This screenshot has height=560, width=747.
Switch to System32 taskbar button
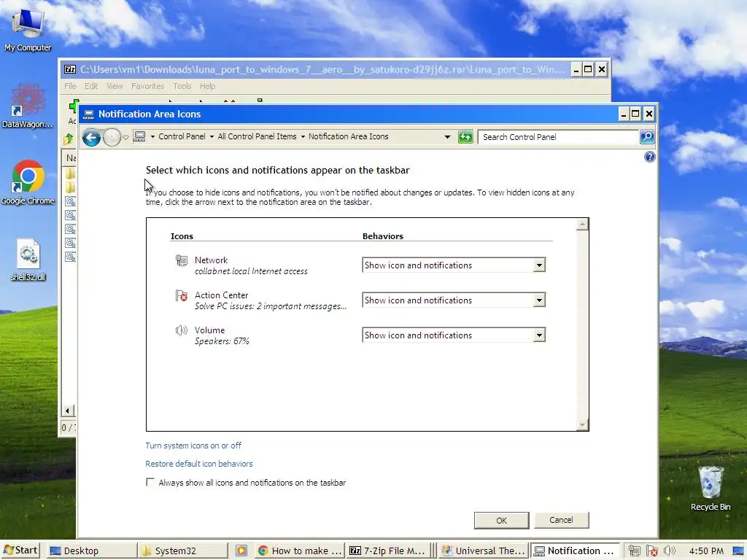coord(182,551)
